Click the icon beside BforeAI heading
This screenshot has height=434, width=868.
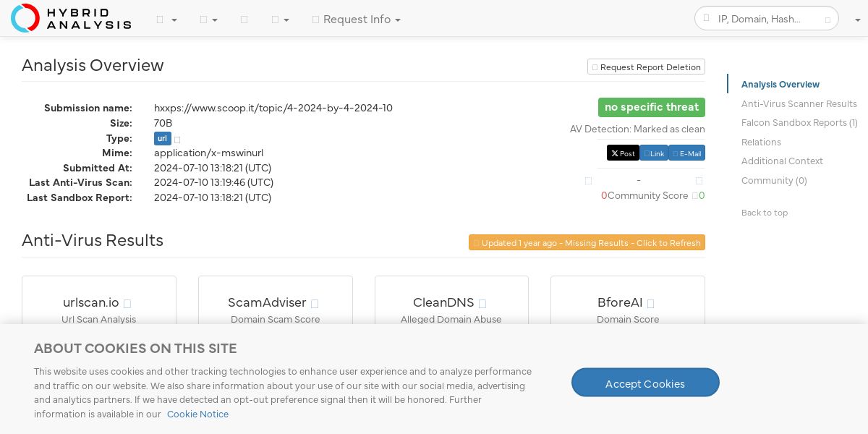click(x=650, y=304)
